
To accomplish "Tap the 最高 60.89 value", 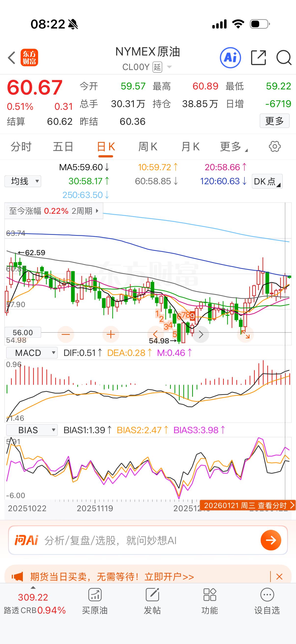I will tap(205, 86).
